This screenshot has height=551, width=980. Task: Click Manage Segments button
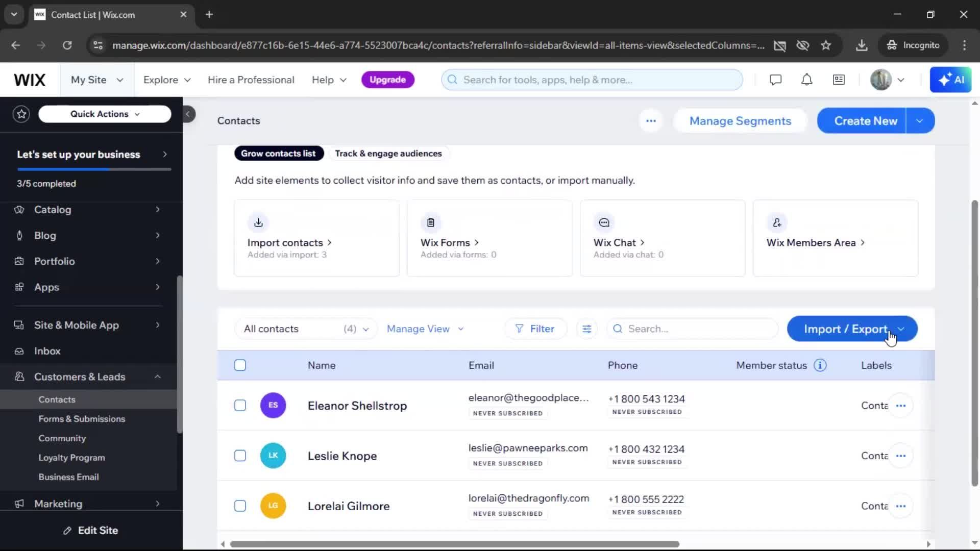[x=740, y=121]
